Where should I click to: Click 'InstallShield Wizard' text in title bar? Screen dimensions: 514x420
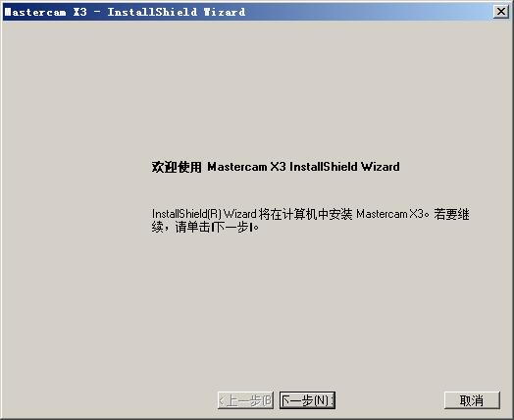177,12
